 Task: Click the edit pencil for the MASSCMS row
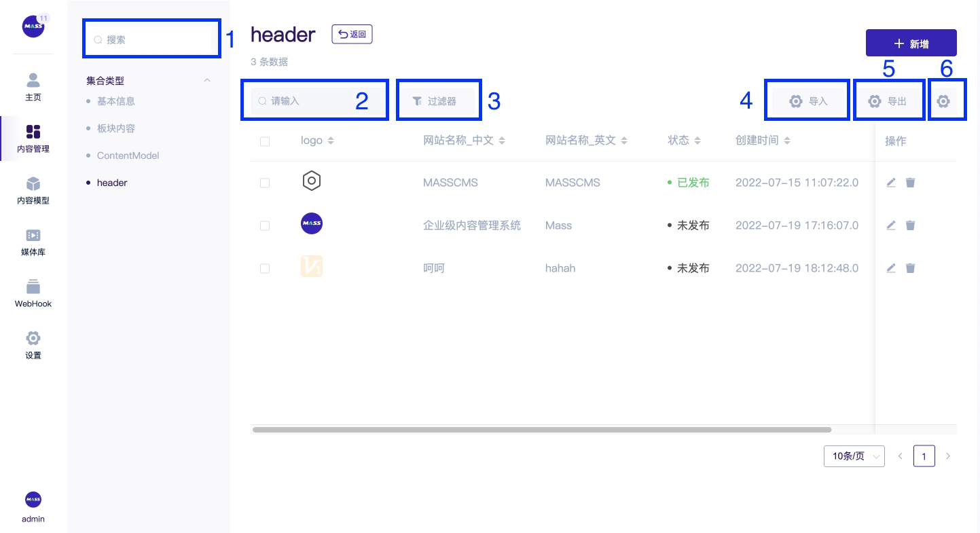[x=891, y=183]
